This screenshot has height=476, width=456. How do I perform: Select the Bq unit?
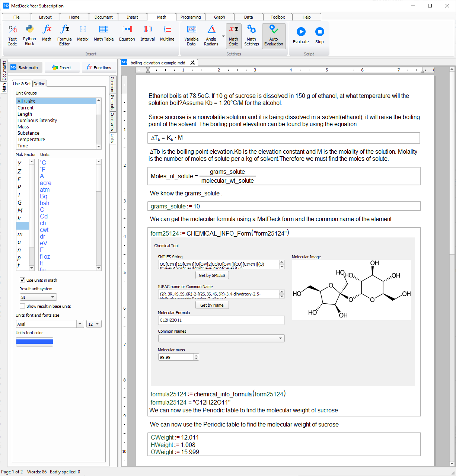[x=44, y=196]
